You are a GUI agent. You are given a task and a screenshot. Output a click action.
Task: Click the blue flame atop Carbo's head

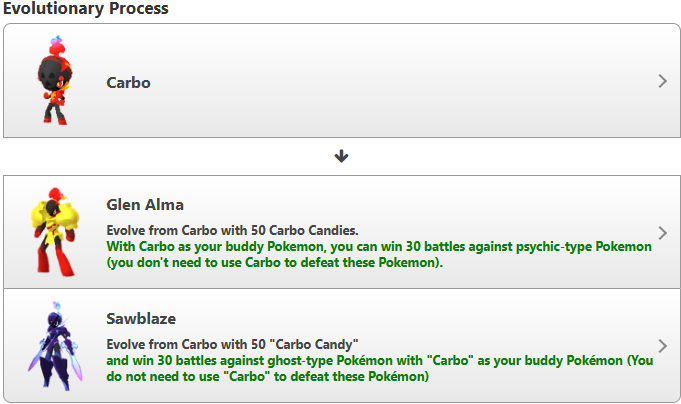[x=56, y=41]
